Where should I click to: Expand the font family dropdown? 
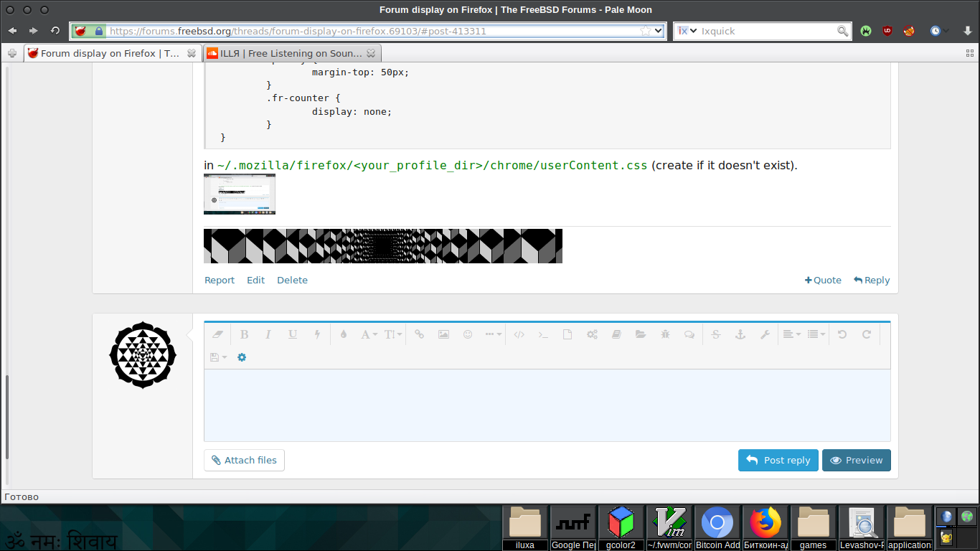click(x=369, y=334)
